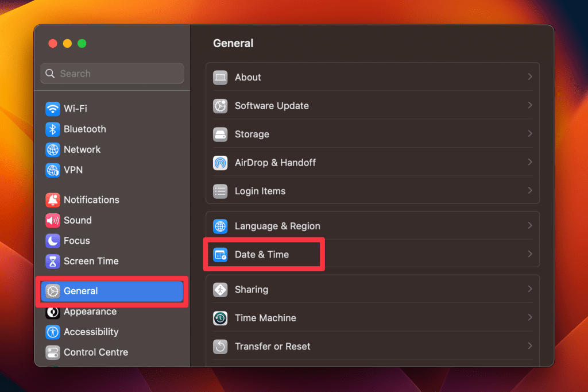Select Network label in the sidebar
The height and width of the screenshot is (392, 588).
coord(82,150)
